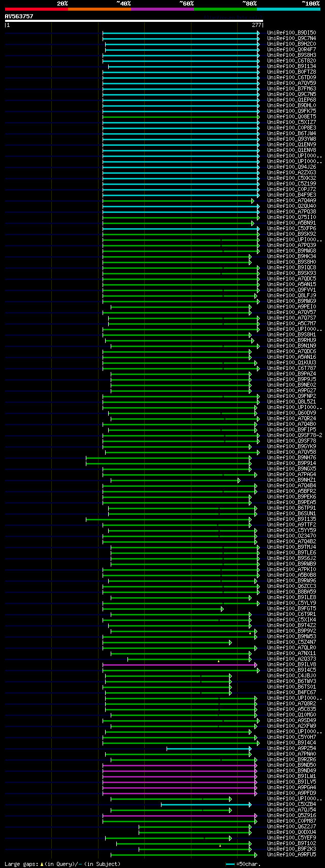Open hit UniRef100_Q9C7N4
This screenshot has width=325, height=868.
[x=291, y=39]
